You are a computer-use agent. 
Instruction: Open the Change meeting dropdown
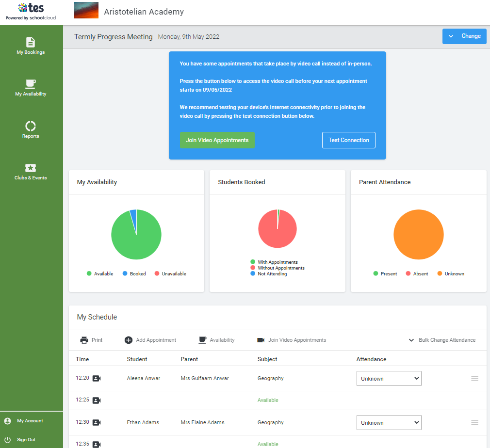pyautogui.click(x=464, y=36)
